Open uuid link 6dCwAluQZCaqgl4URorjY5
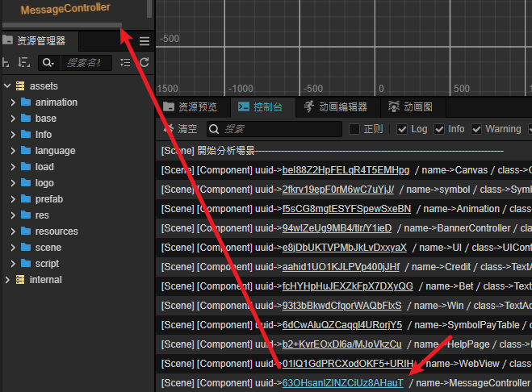 point(342,325)
